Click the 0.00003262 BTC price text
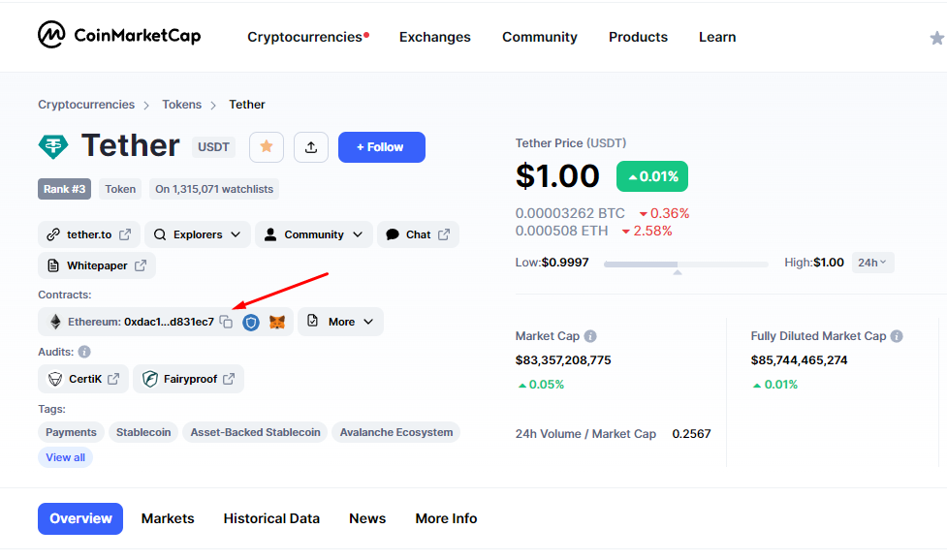The height and width of the screenshot is (560, 947). click(570, 213)
